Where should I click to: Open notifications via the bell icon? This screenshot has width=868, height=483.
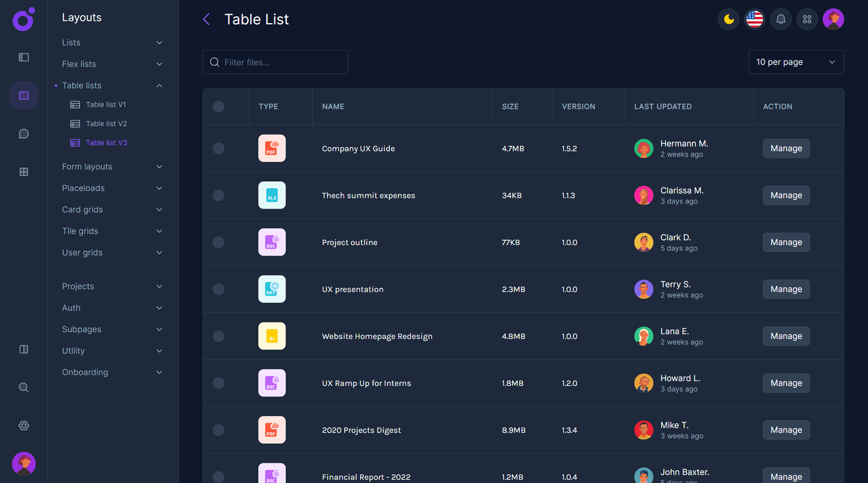click(780, 19)
